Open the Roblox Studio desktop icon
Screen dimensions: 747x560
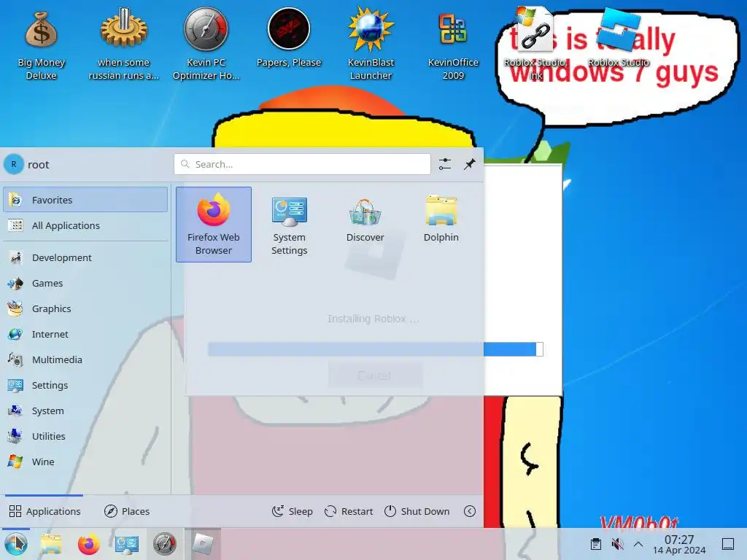point(619,38)
